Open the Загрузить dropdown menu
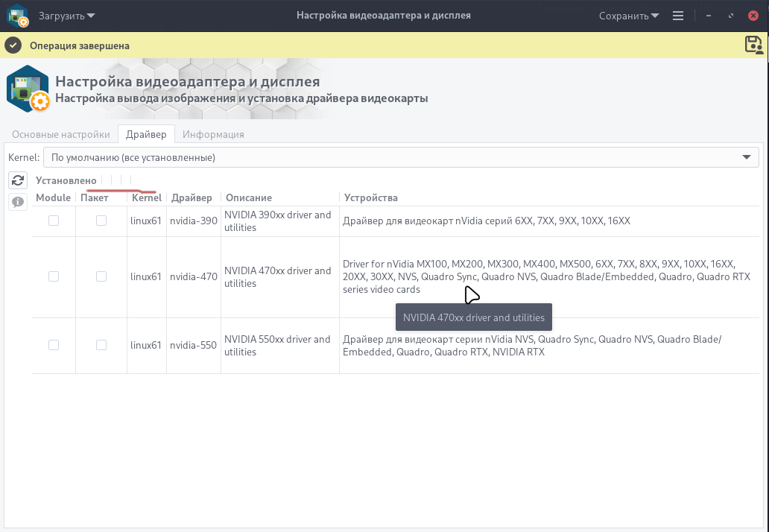Screen dimensions: 769x532 [x=67, y=16]
